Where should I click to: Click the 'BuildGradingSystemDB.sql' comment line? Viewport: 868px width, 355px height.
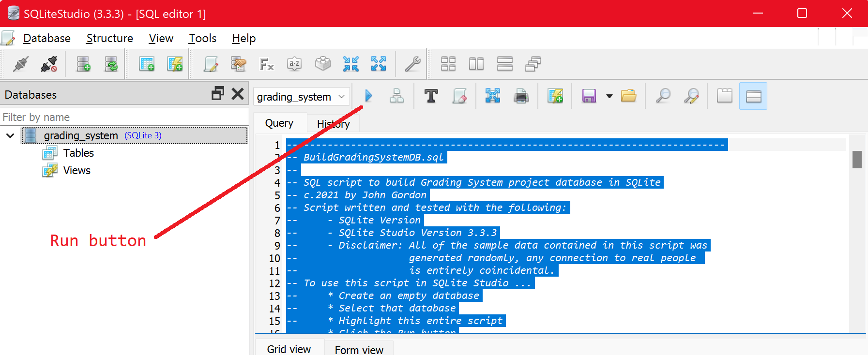click(x=373, y=157)
